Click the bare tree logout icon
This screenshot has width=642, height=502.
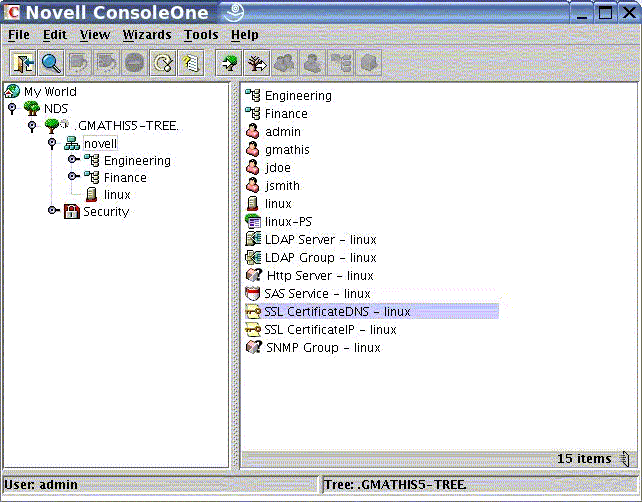tap(257, 63)
